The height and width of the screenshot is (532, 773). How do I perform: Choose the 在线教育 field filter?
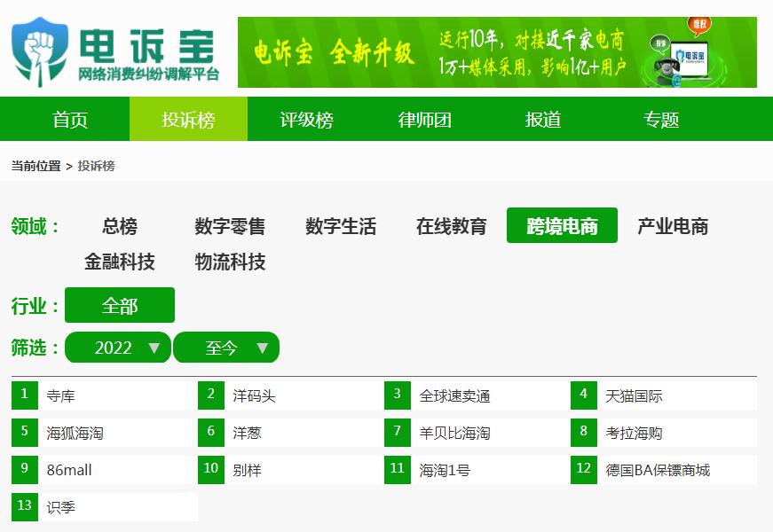pos(451,226)
